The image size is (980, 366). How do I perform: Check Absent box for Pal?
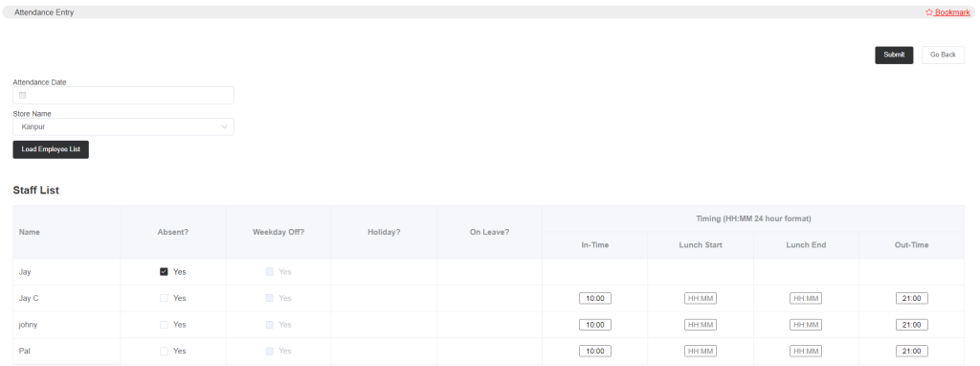[164, 351]
